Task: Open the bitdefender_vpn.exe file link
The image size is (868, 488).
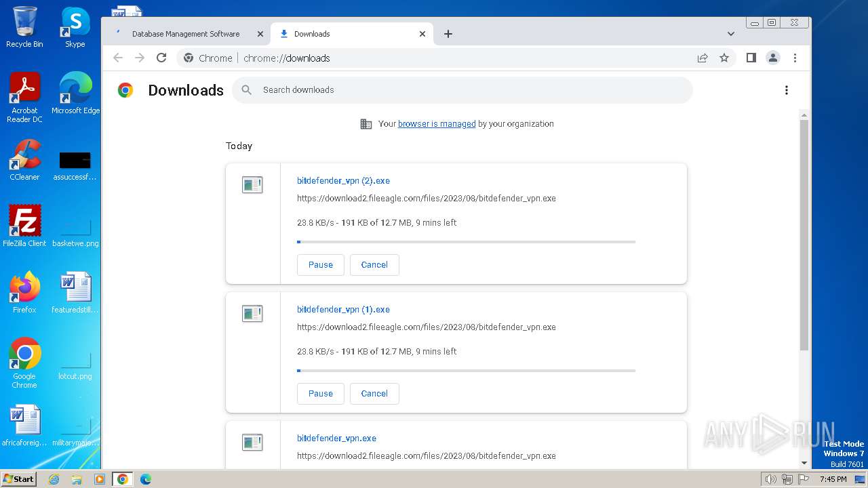Action: click(x=336, y=439)
